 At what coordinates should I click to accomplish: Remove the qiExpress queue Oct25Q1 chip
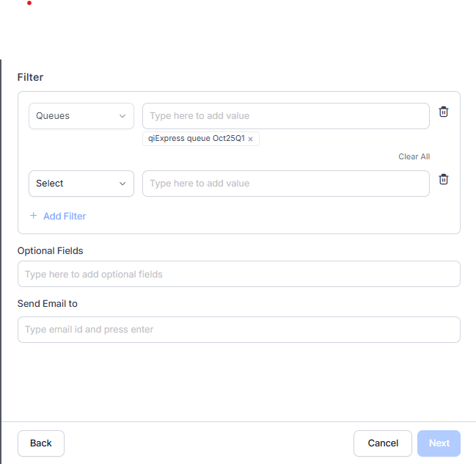pyautogui.click(x=250, y=139)
